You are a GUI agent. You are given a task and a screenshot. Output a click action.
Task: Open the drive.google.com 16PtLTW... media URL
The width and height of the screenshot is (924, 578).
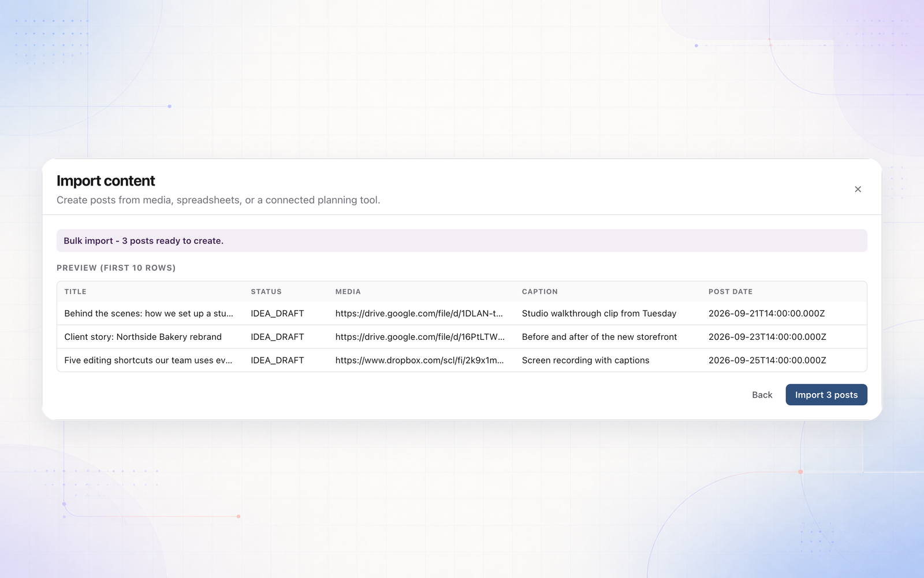pos(420,337)
